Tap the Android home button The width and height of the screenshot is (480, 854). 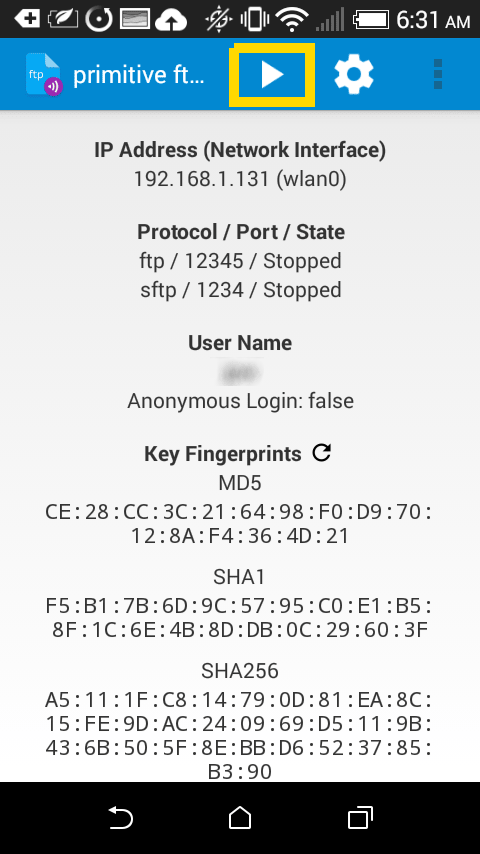point(240,818)
